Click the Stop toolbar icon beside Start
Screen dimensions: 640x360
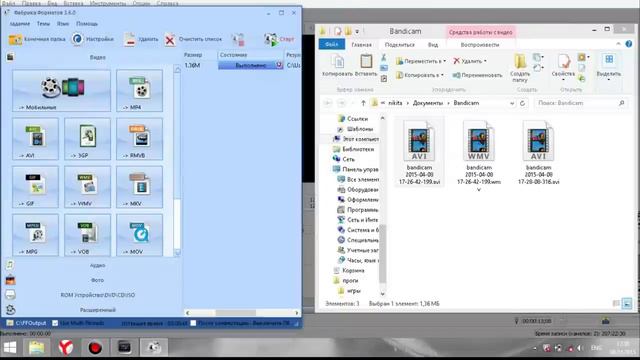[x=238, y=40]
